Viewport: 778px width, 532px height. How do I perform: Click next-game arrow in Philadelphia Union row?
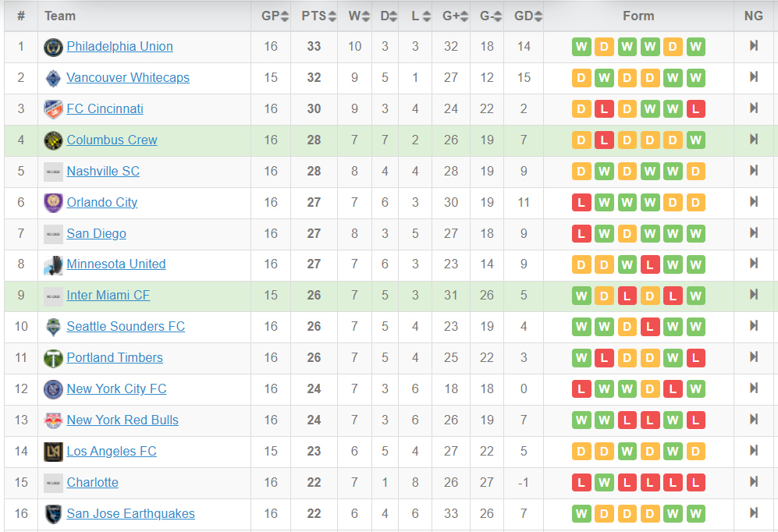754,45
